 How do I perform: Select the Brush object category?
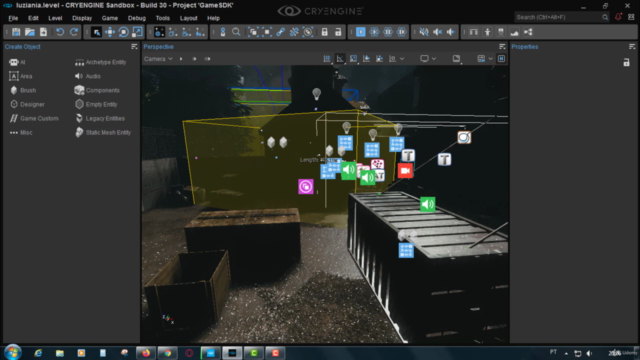pyautogui.click(x=23, y=90)
